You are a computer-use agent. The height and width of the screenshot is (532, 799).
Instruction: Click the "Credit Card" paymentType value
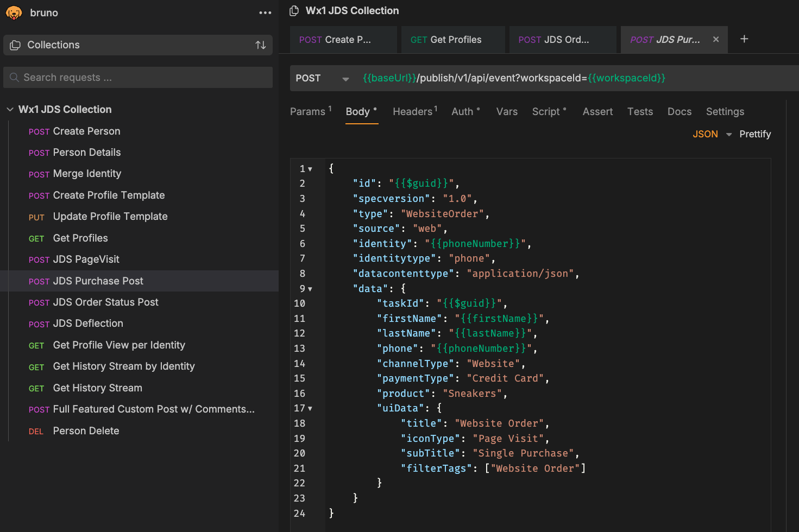click(505, 378)
